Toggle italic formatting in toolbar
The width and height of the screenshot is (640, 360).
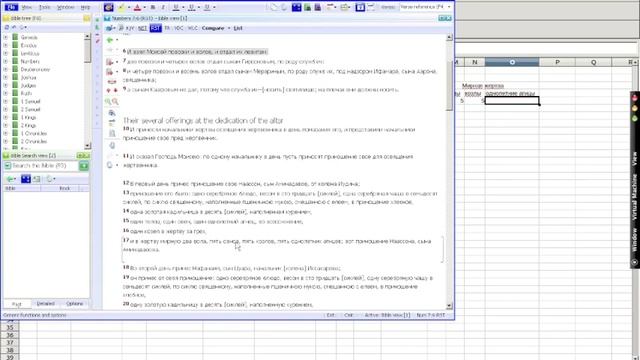coord(162,7)
